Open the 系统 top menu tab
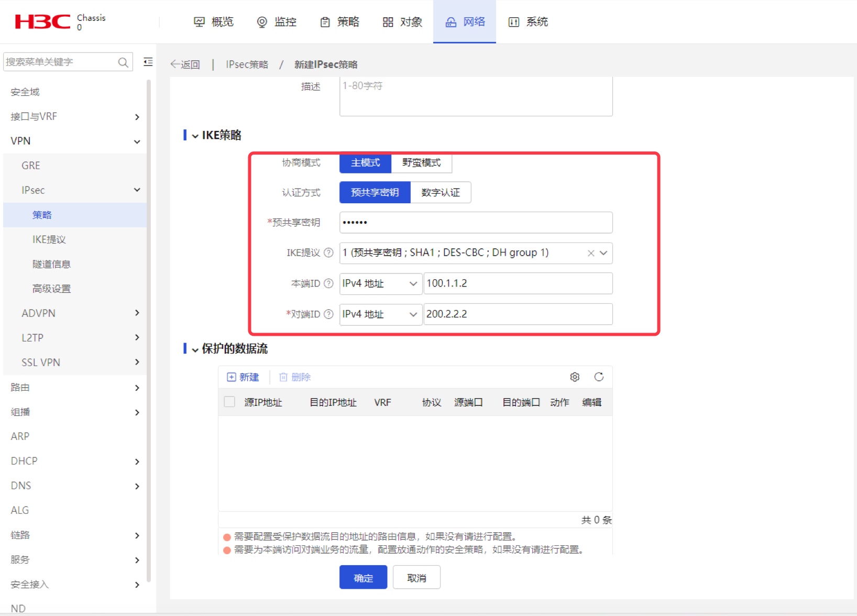Screen dimensions: 857x616 (528, 22)
